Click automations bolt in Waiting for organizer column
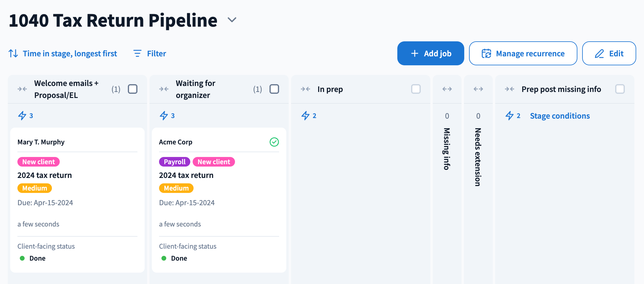 pyautogui.click(x=164, y=116)
